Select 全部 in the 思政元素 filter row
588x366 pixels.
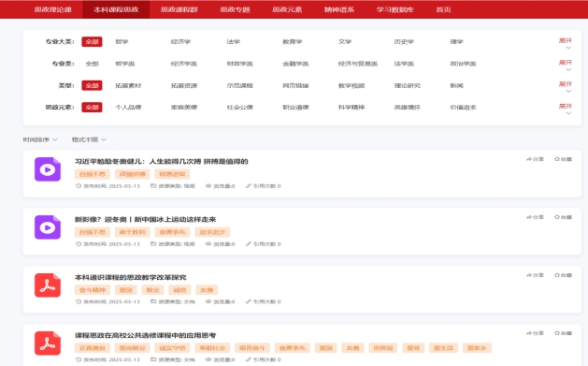point(92,108)
